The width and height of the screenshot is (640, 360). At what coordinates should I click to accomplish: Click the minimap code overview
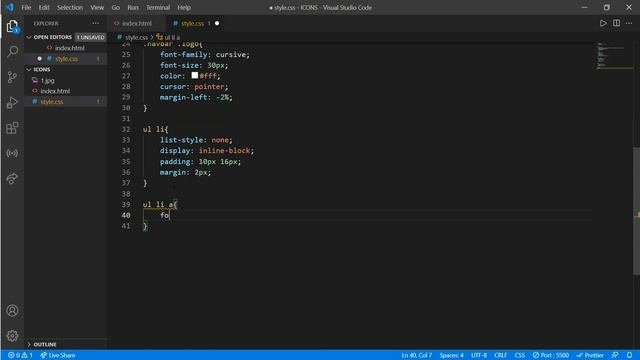click(614, 55)
